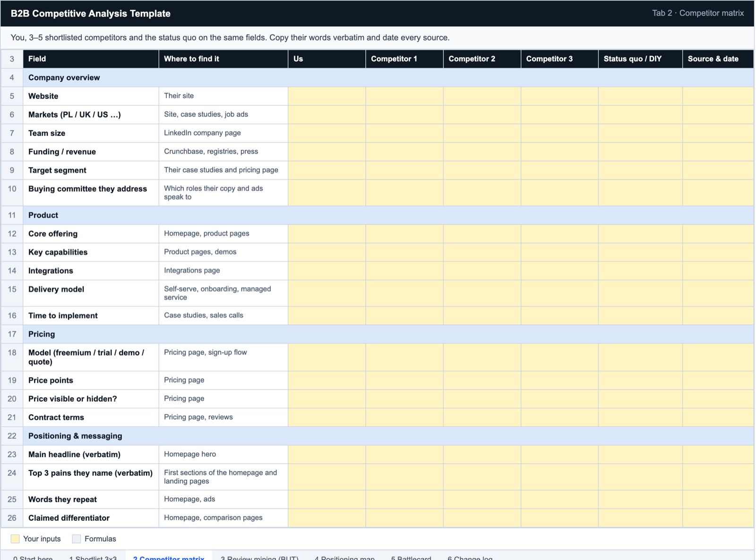This screenshot has height=560, width=756.
Task: Click the Time to implement label
Action: tap(63, 316)
